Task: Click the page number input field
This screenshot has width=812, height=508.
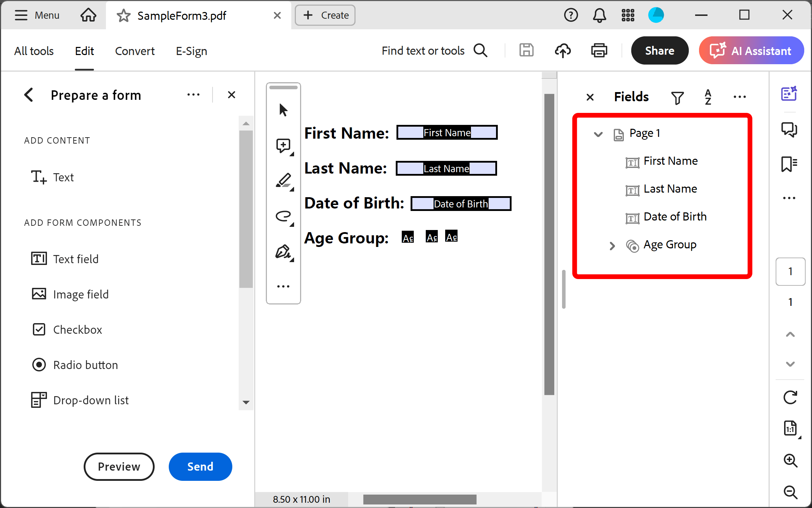Action: [x=790, y=271]
